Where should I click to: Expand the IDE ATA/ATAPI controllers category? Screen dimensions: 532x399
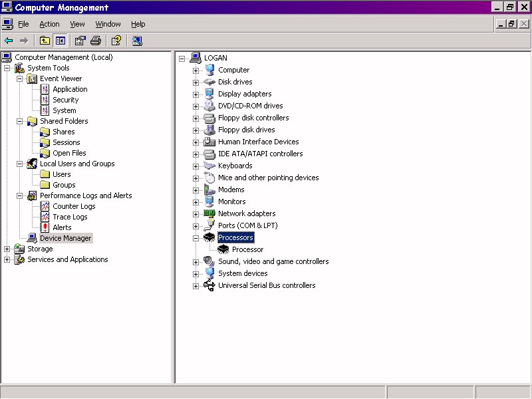coord(196,154)
